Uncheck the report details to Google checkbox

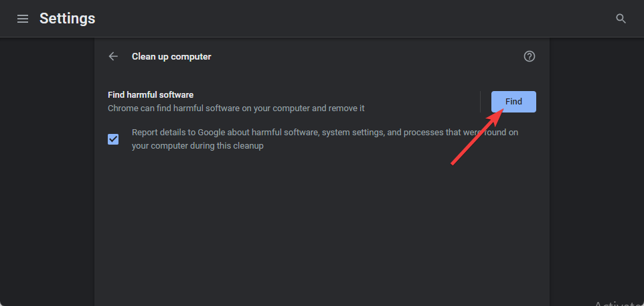click(x=113, y=139)
